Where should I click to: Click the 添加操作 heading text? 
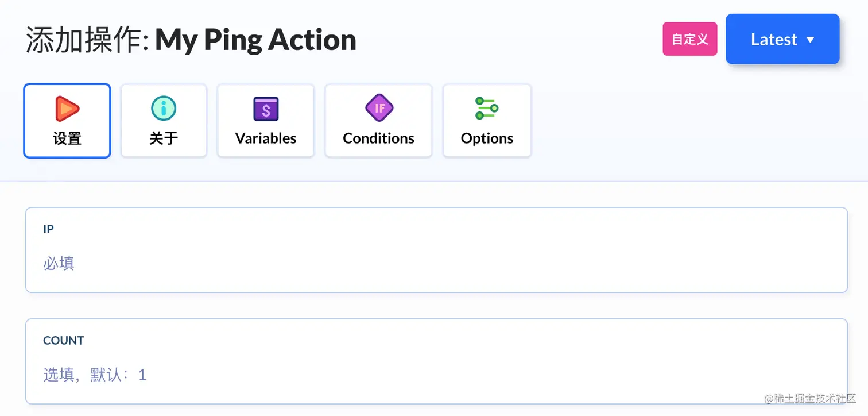[x=87, y=40]
